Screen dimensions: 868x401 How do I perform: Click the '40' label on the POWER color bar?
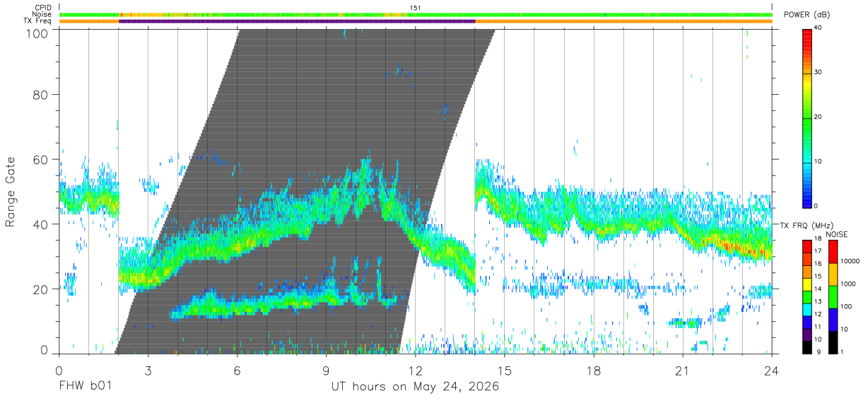[819, 28]
